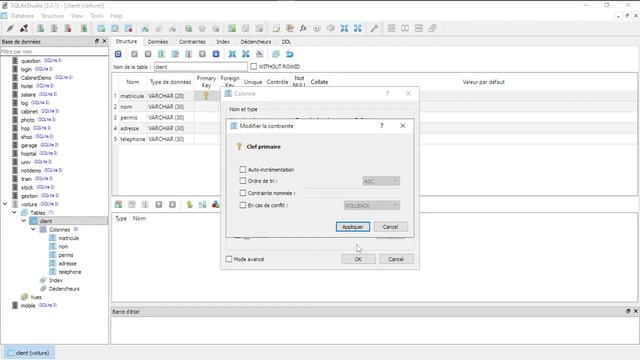The height and width of the screenshot is (360, 640).
Task: Collapse the Tables tree node
Action: coord(14,212)
